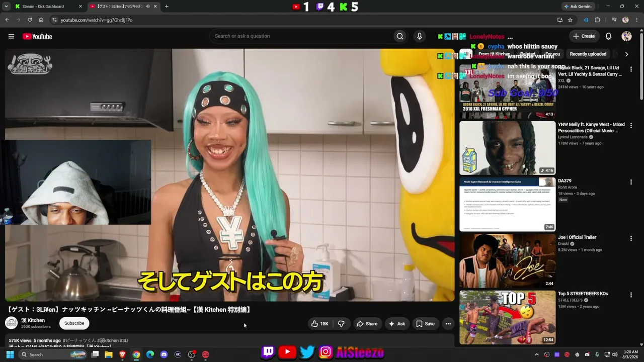
Task: Go to the YouTube home logo
Action: click(37, 36)
